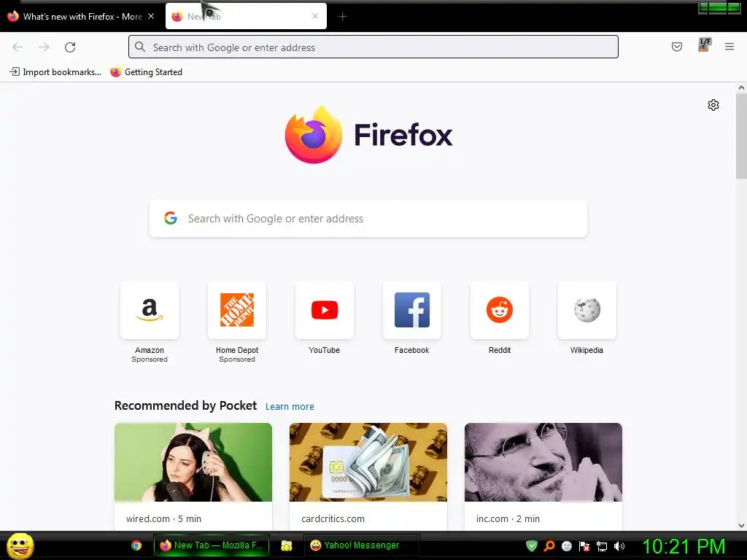Close the New Tab tab
Screen dimensions: 747x560
click(315, 16)
